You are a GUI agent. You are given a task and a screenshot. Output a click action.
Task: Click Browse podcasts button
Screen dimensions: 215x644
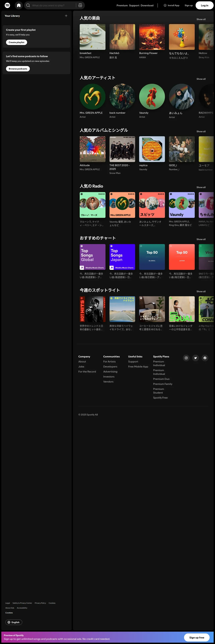click(18, 69)
